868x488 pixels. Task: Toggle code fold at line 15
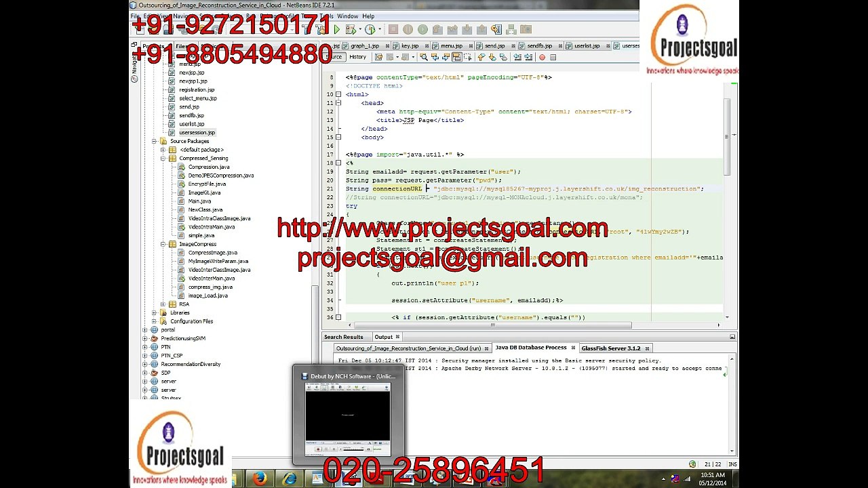[338, 138]
